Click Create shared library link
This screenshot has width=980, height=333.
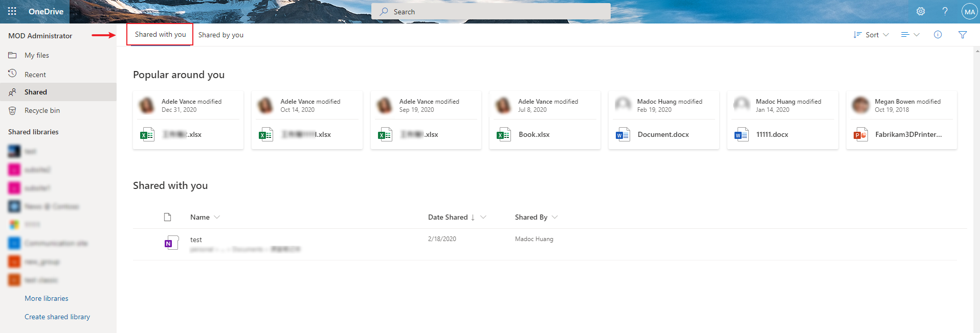point(57,317)
